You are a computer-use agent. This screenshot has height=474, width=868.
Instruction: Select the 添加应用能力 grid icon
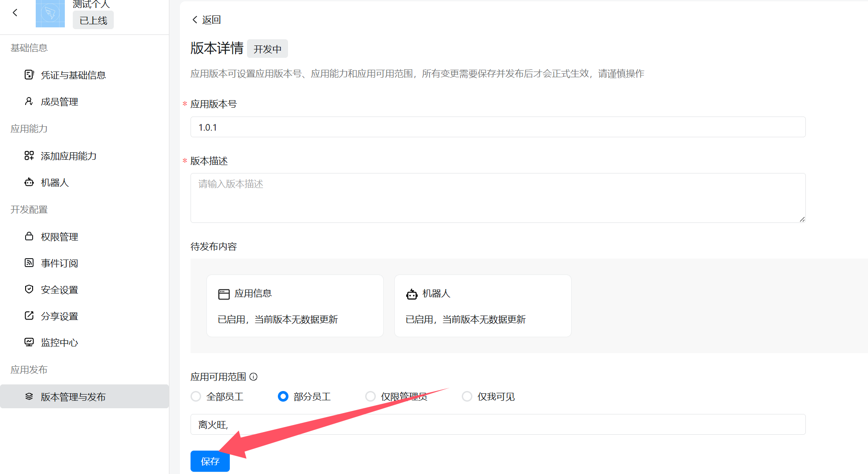click(29, 156)
